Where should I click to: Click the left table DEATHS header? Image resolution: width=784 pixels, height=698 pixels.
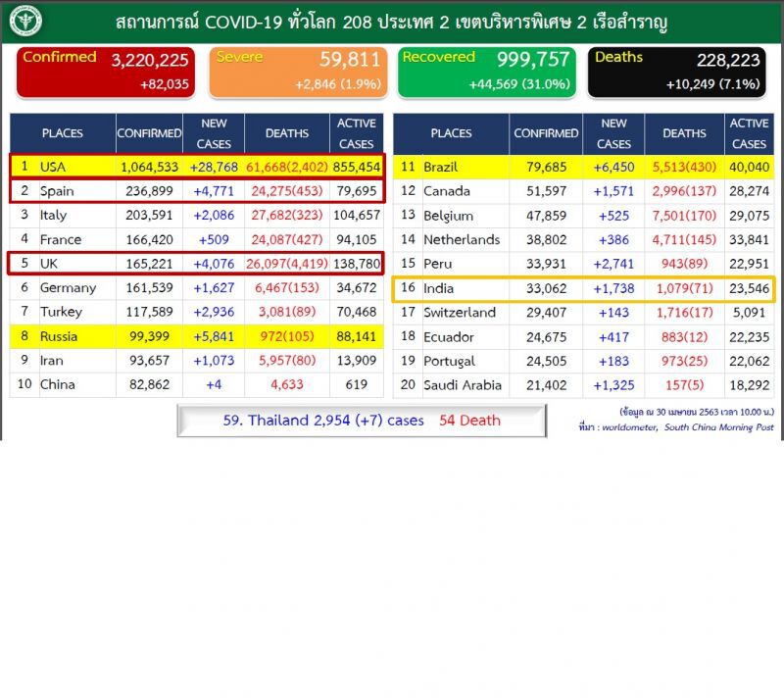click(287, 133)
